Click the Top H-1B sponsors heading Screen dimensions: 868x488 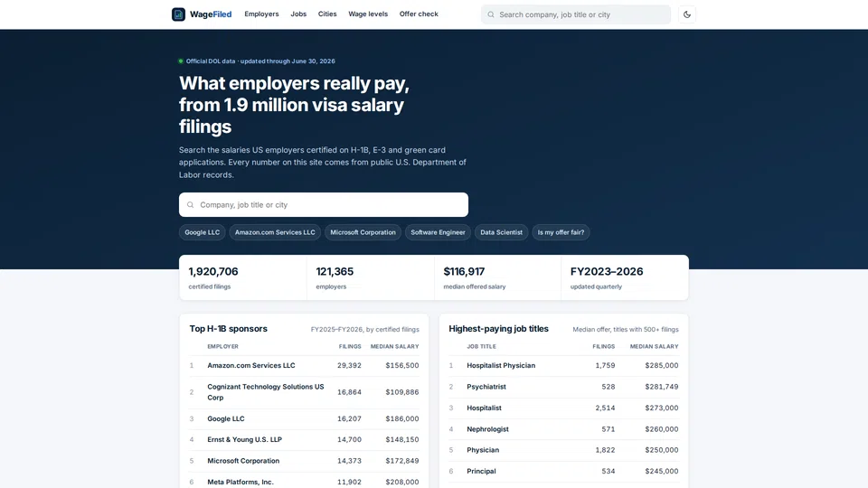(x=228, y=329)
